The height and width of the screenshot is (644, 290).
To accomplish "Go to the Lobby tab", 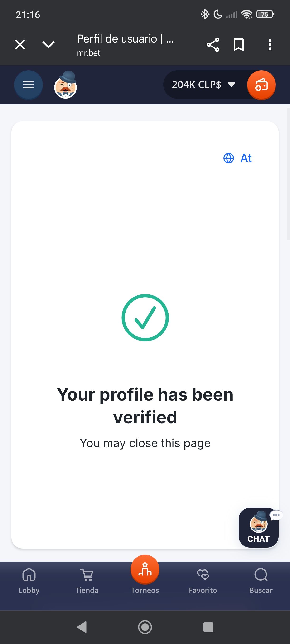I will [x=29, y=581].
